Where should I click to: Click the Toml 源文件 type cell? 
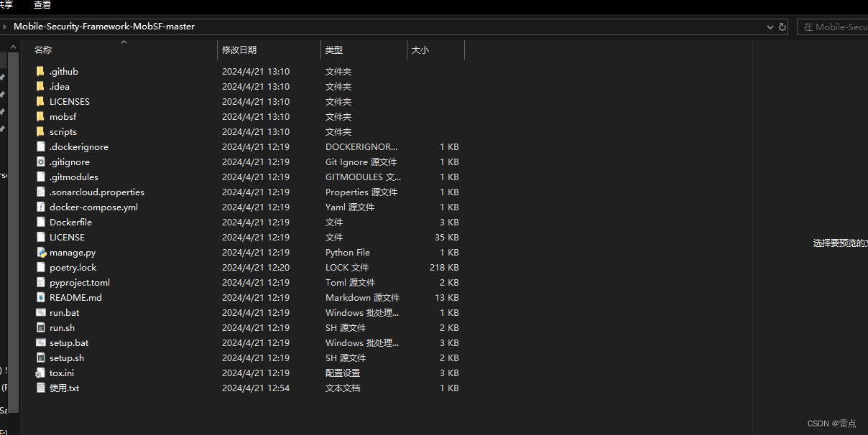350,282
